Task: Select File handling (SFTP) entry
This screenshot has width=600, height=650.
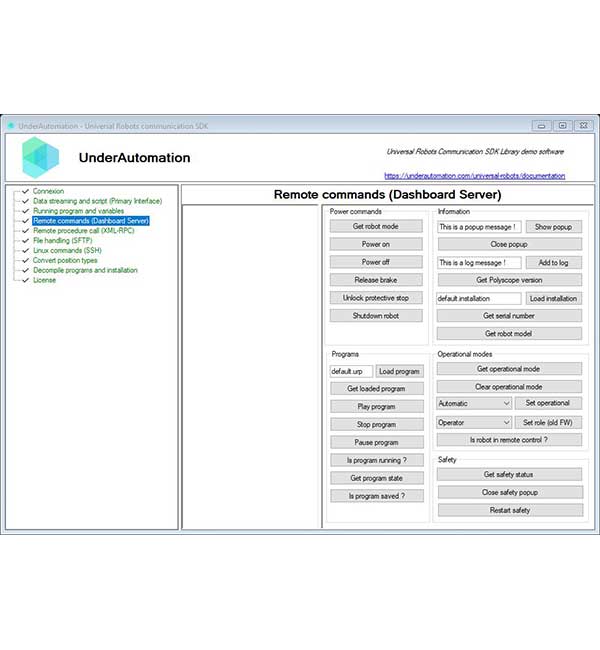Action: (63, 240)
